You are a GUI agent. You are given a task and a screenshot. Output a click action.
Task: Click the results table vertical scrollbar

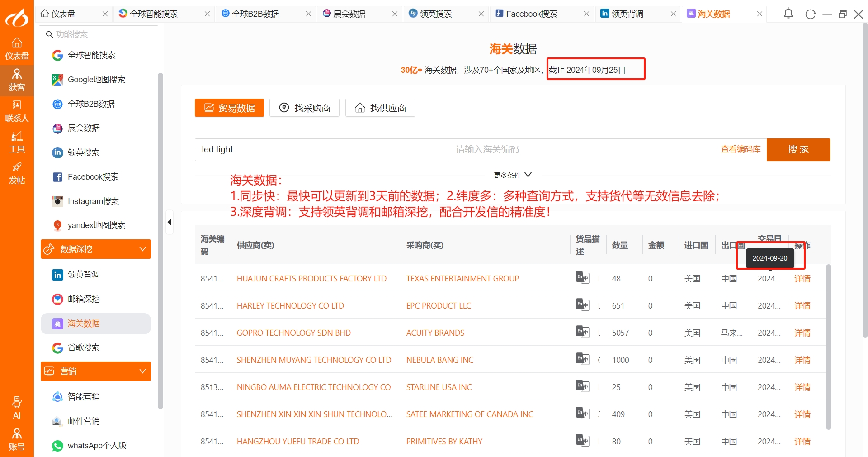[828, 347]
